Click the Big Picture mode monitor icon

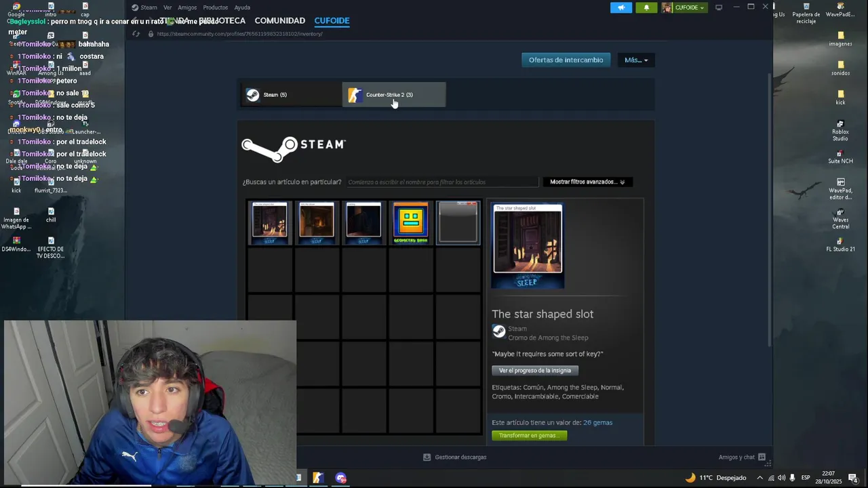pos(719,7)
